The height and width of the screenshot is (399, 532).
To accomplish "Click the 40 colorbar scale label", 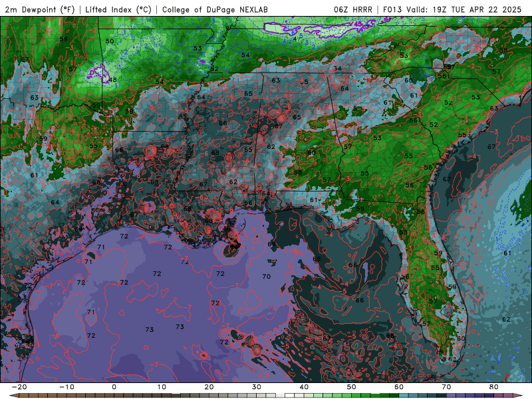I will tap(304, 387).
